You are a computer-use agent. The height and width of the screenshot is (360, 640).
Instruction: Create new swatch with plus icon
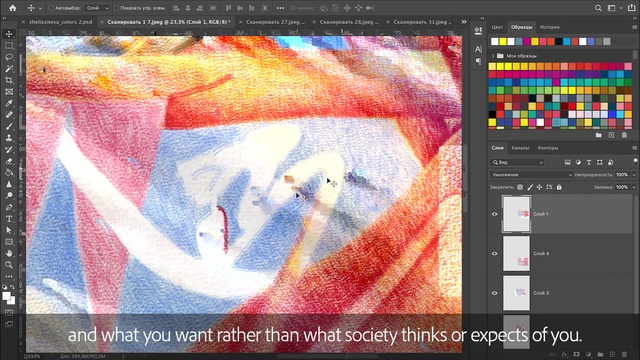pos(611,135)
